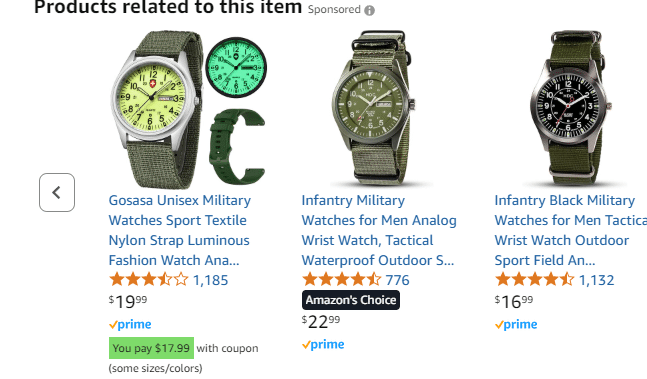Screen dimensions: 647x379
Task: Click the $19.99 price
Action: point(128,301)
